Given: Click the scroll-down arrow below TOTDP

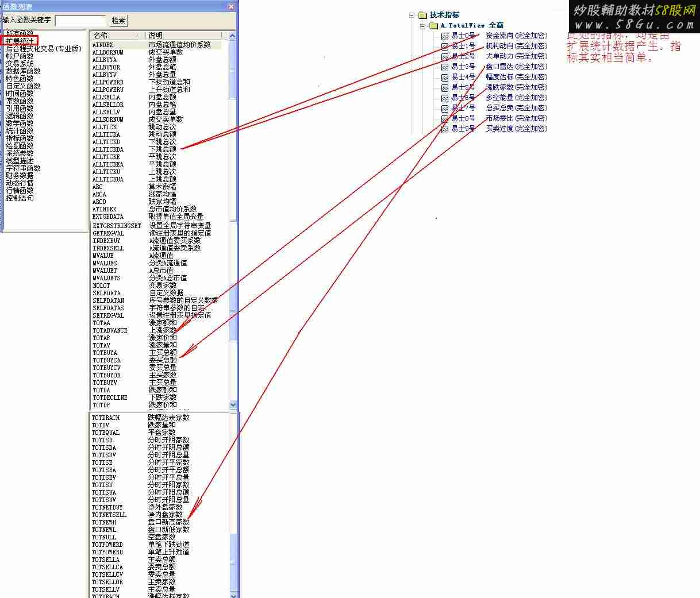Looking at the screenshot, I should pyautogui.click(x=233, y=405).
